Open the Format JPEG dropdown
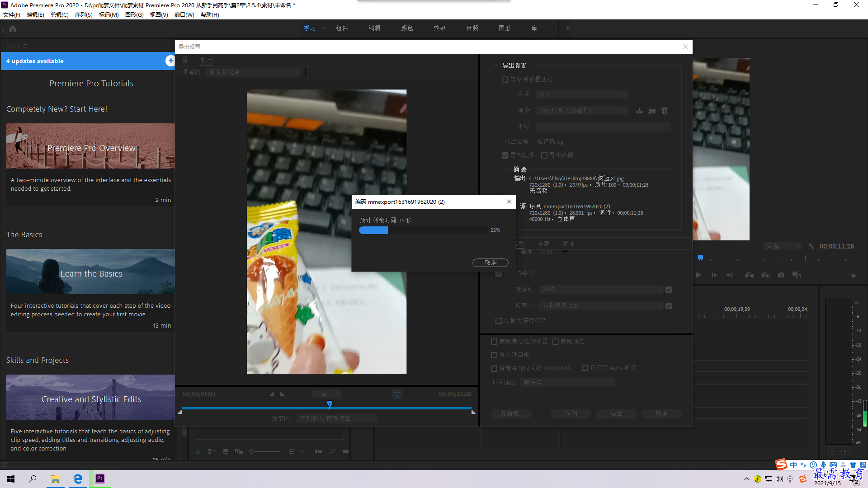The image size is (868, 488). click(x=582, y=94)
